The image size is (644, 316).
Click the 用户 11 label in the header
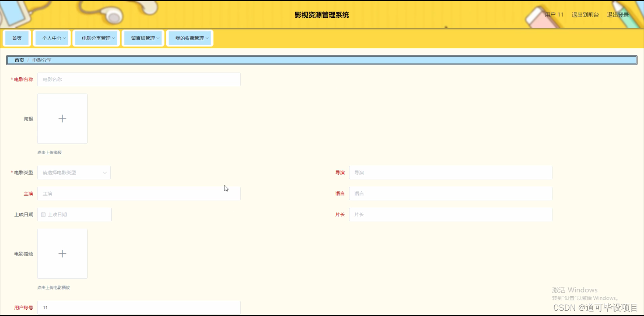coord(553,14)
